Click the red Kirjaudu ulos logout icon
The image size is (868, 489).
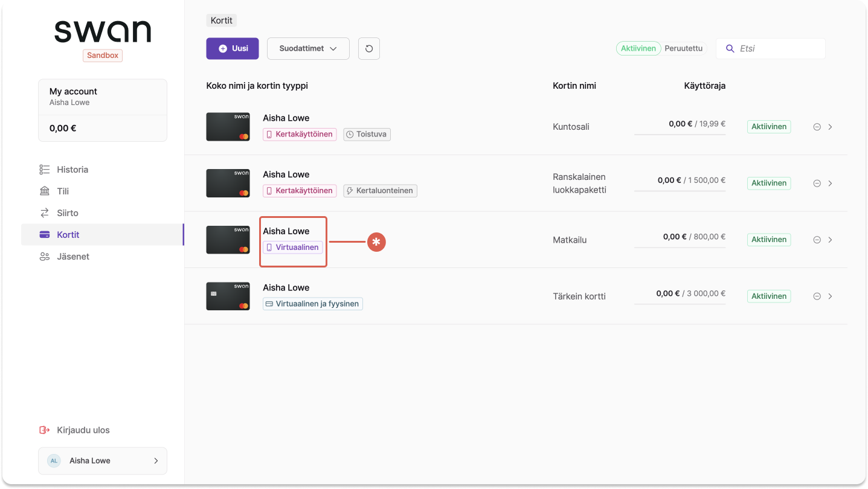click(x=44, y=430)
